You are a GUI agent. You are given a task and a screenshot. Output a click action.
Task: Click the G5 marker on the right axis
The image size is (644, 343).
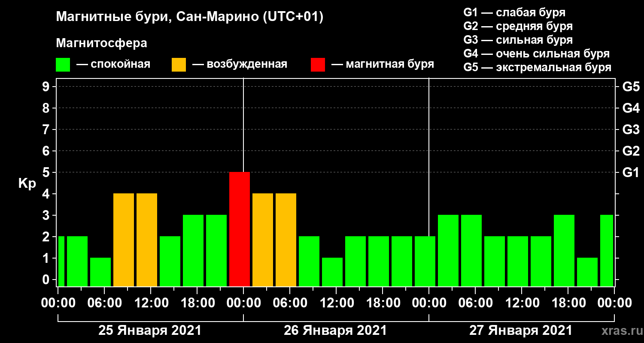[x=631, y=87]
